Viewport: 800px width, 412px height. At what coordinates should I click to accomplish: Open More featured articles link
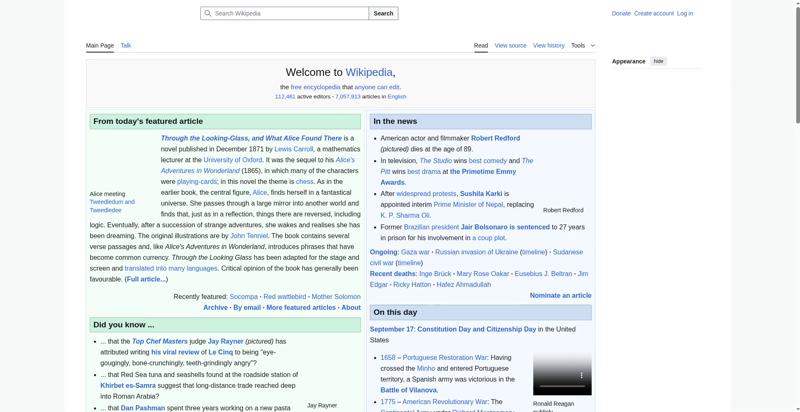301,307
